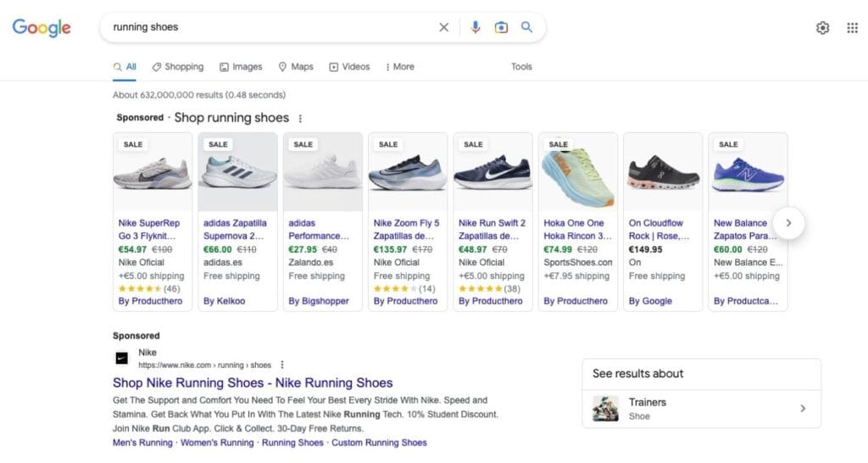Click the Men's Running sitelink
This screenshot has height=463, width=868.
click(x=142, y=443)
